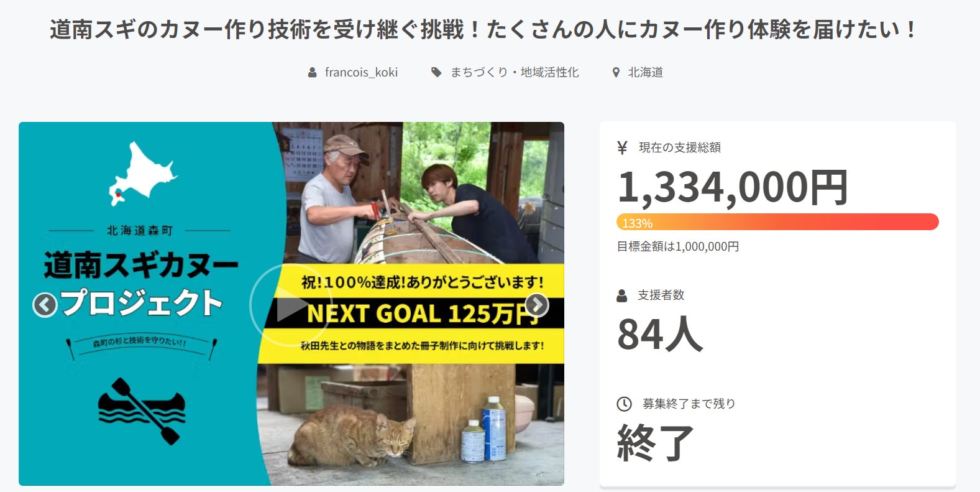Play the project video
The height and width of the screenshot is (492, 980).
(x=291, y=305)
